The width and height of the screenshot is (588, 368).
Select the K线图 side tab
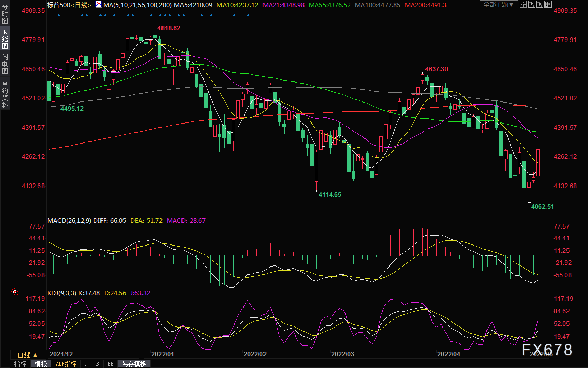(x=5, y=39)
